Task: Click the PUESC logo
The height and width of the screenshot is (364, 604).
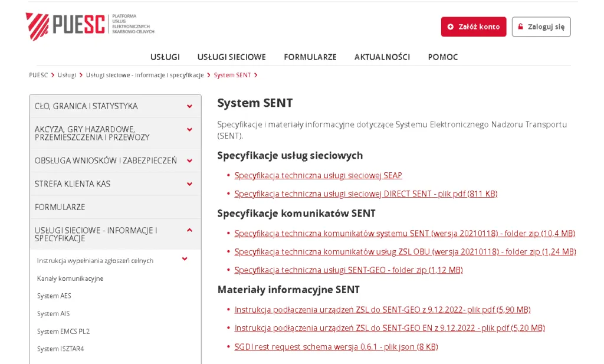Action: tap(90, 26)
